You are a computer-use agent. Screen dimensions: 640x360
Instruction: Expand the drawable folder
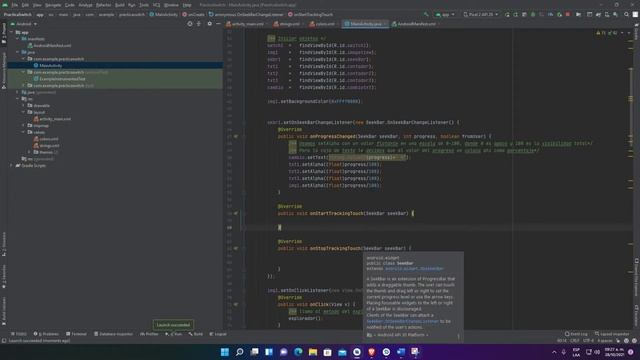pyautogui.click(x=23, y=105)
